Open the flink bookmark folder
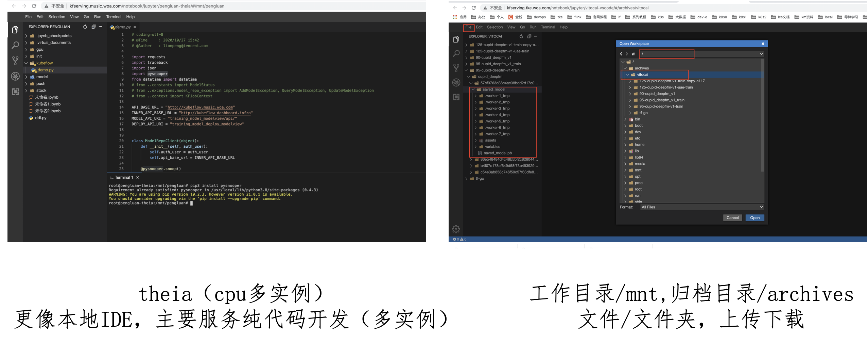The height and width of the screenshot is (343, 868). (574, 17)
